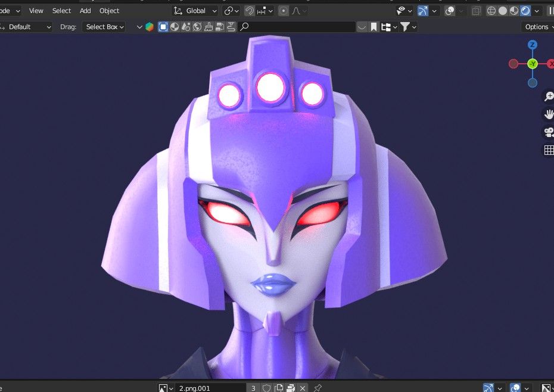The image size is (554, 392).
Task: Switch to wireframe viewport shading
Action: [x=491, y=11]
